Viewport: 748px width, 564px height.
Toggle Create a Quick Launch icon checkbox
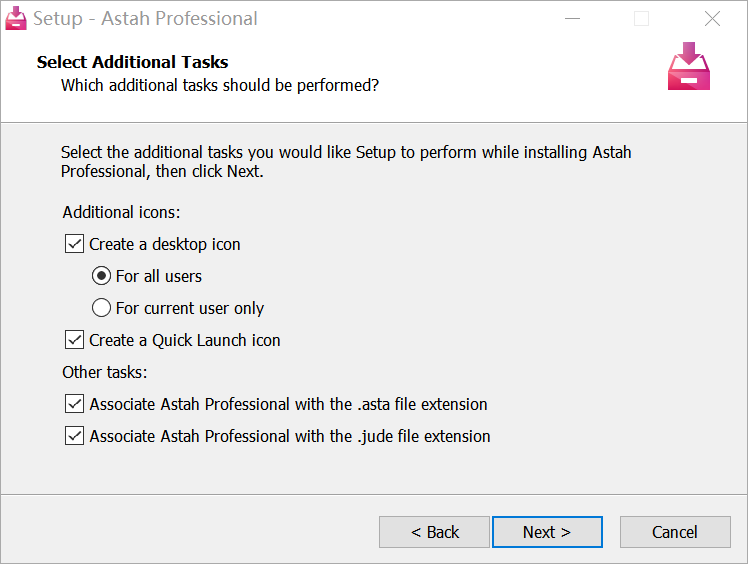point(74,340)
